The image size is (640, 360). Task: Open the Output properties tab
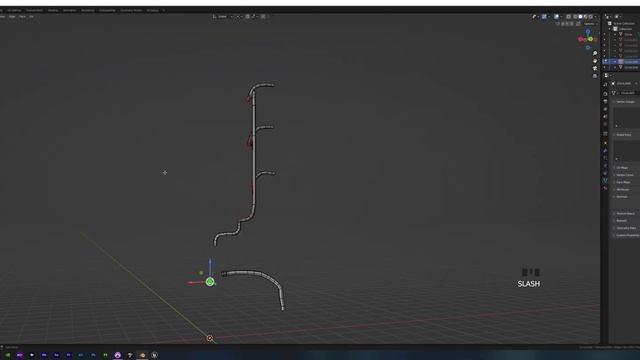pyautogui.click(x=605, y=101)
